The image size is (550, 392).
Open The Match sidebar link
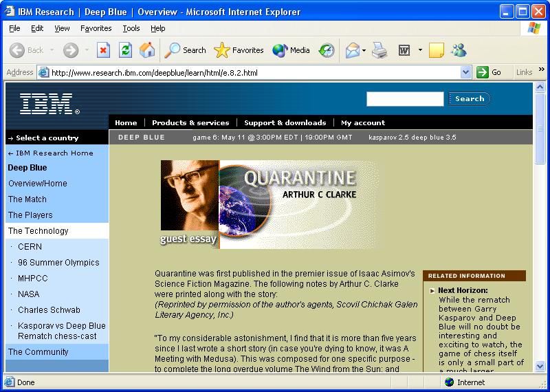[x=27, y=199]
